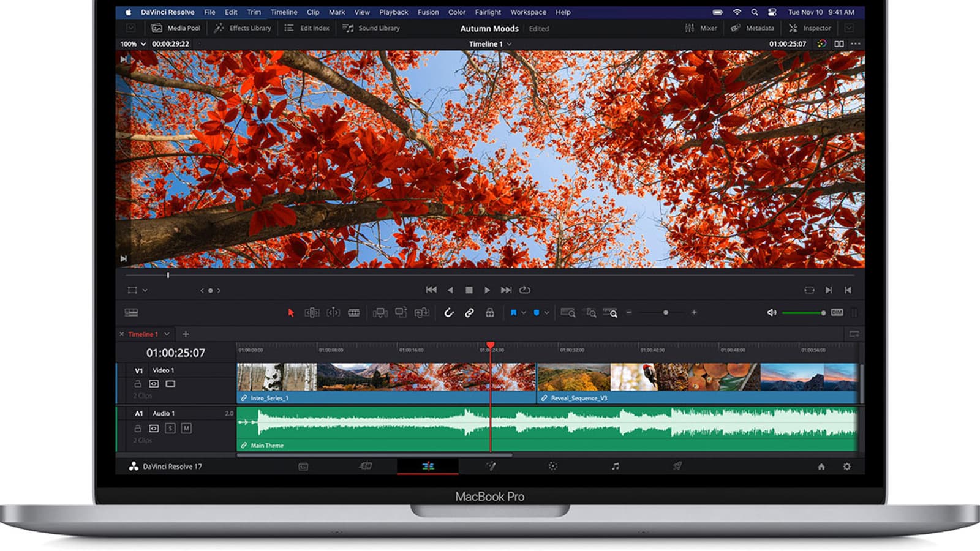Switch to the Media page icon

click(x=303, y=467)
